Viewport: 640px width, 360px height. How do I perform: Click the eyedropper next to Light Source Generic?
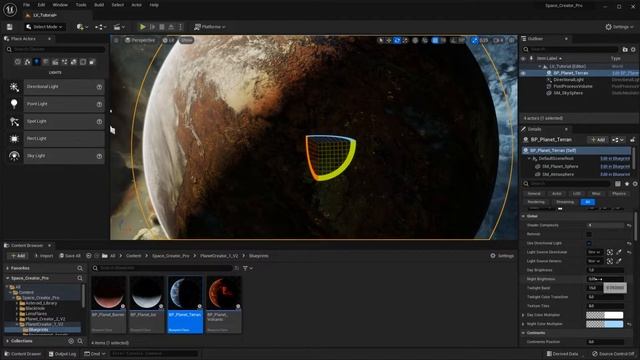pyautogui.click(x=619, y=261)
